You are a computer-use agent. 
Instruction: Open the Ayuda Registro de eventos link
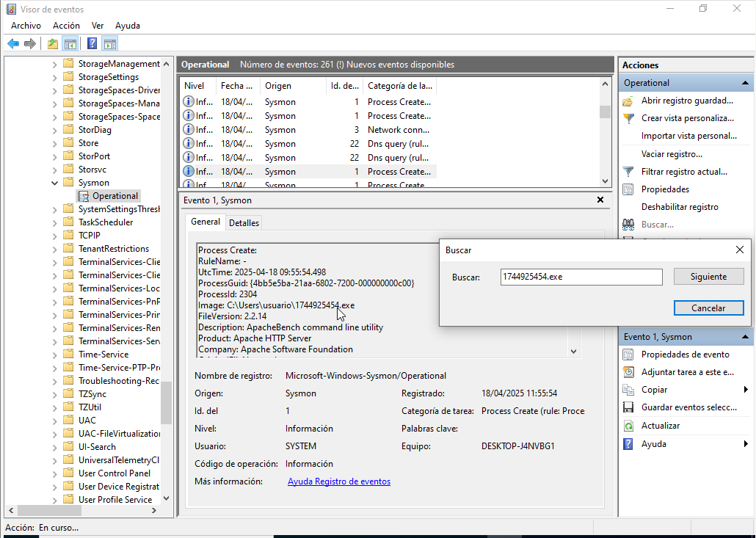339,481
